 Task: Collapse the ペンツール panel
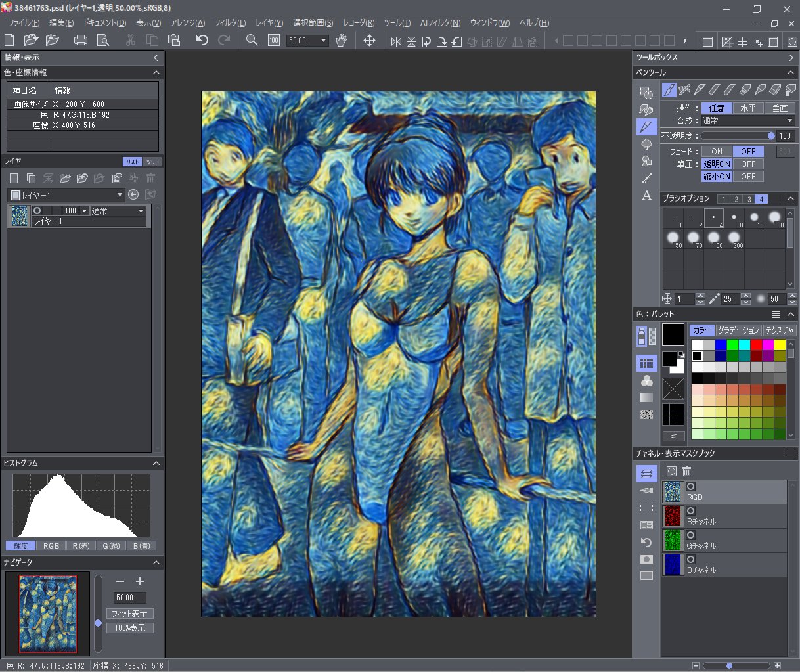(x=791, y=72)
